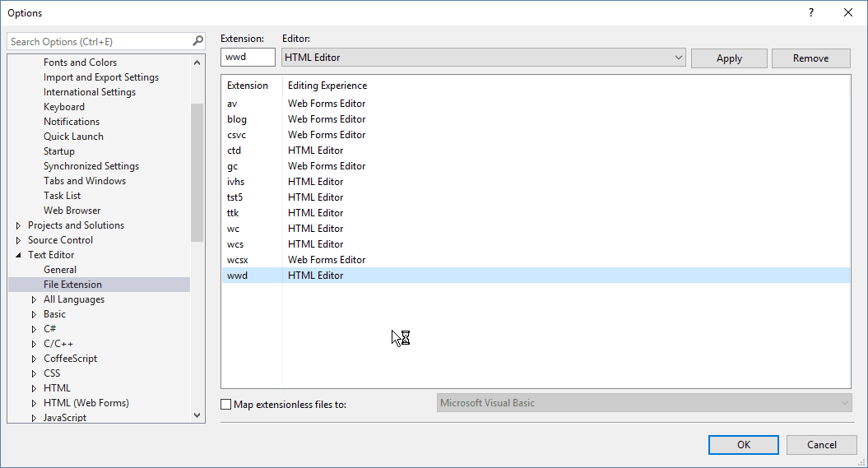Cancel the Options dialog
Viewport: 868px width, 468px height.
[x=821, y=445]
